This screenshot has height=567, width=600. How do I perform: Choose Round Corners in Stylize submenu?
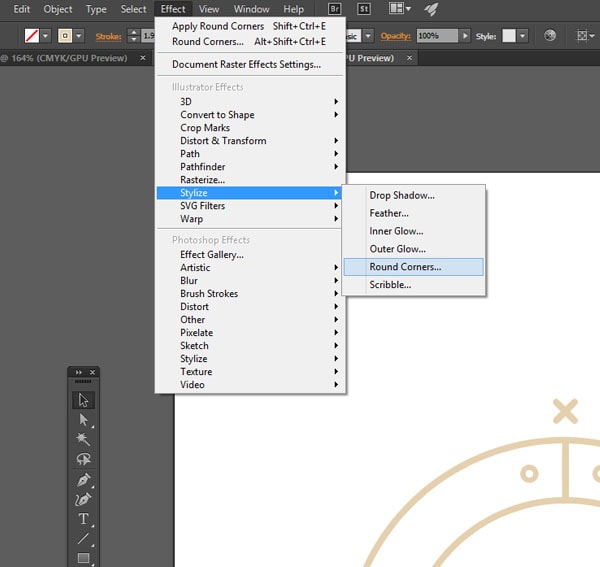tap(405, 267)
